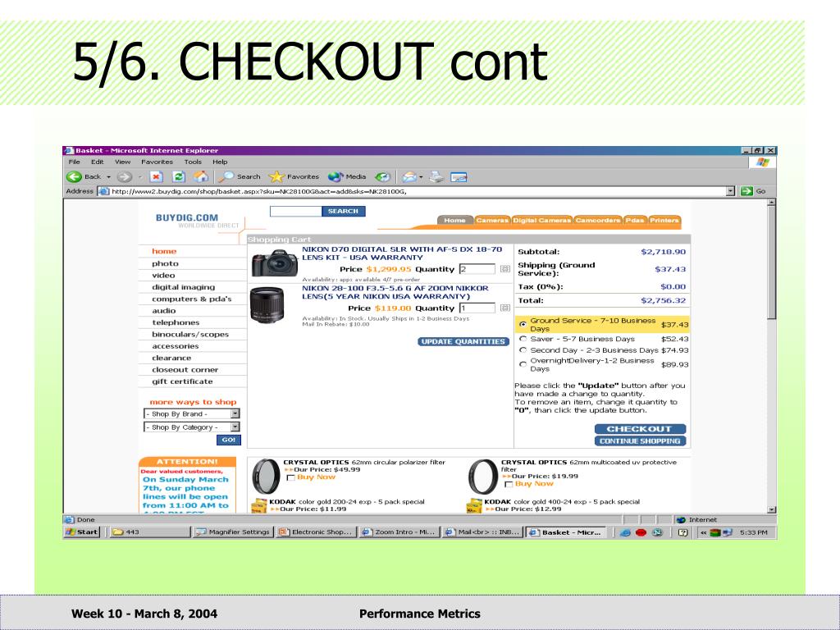Viewport: 840px width, 630px height.
Task: Click the browser address URL field
Action: click(x=413, y=191)
